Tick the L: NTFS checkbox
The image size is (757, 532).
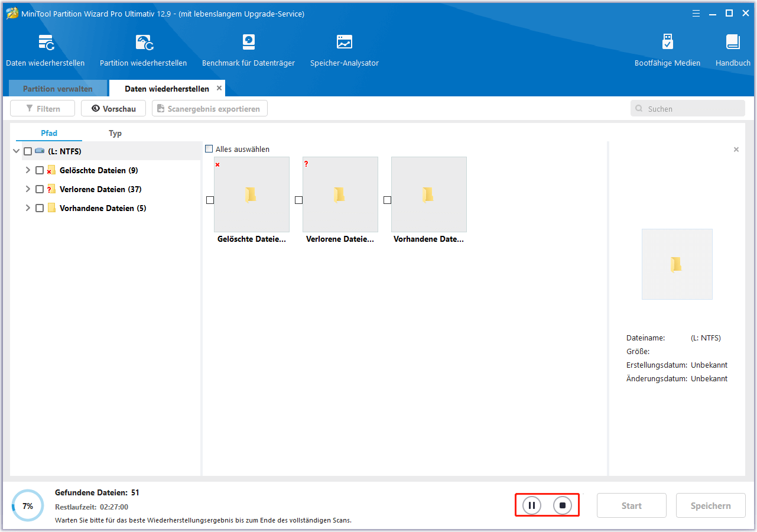pos(28,151)
